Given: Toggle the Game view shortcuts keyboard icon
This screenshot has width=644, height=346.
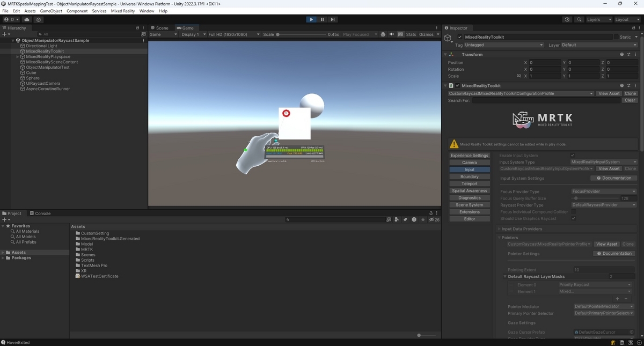Looking at the screenshot, I should [400, 34].
